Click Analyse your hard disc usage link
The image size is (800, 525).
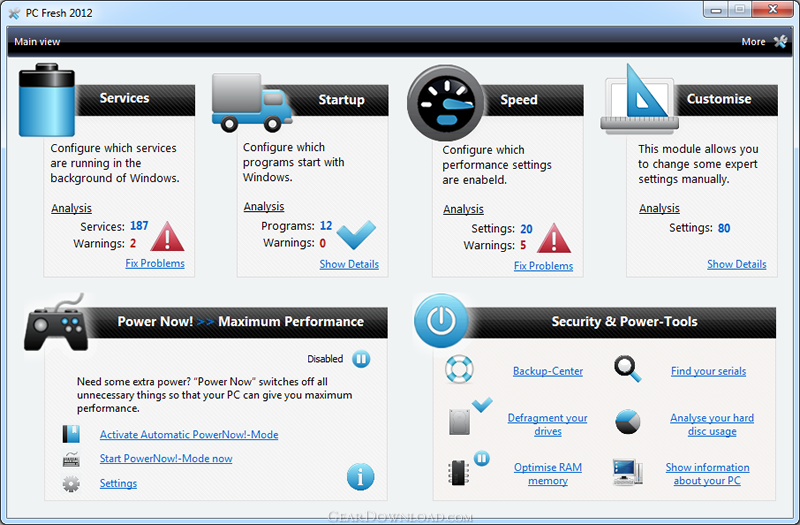(x=712, y=424)
